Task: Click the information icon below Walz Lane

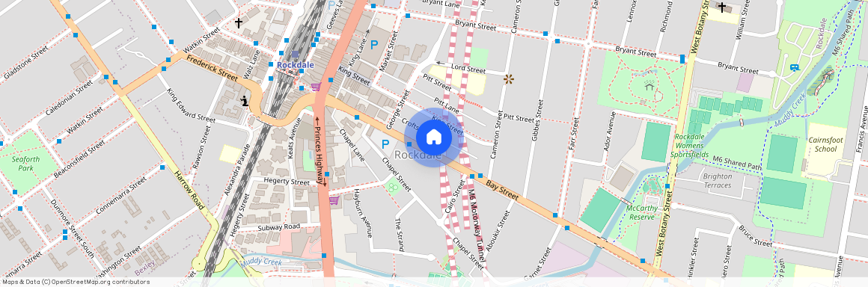Action: point(245,101)
